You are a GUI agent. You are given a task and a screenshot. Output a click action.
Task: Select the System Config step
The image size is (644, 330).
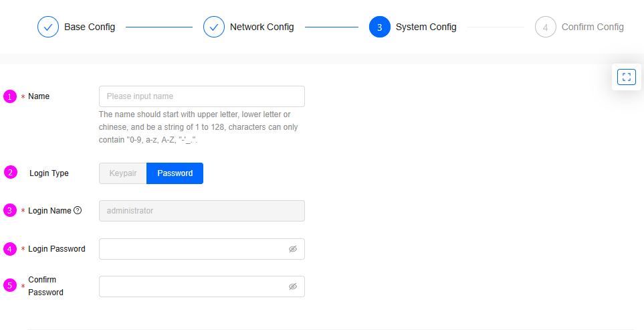(413, 27)
